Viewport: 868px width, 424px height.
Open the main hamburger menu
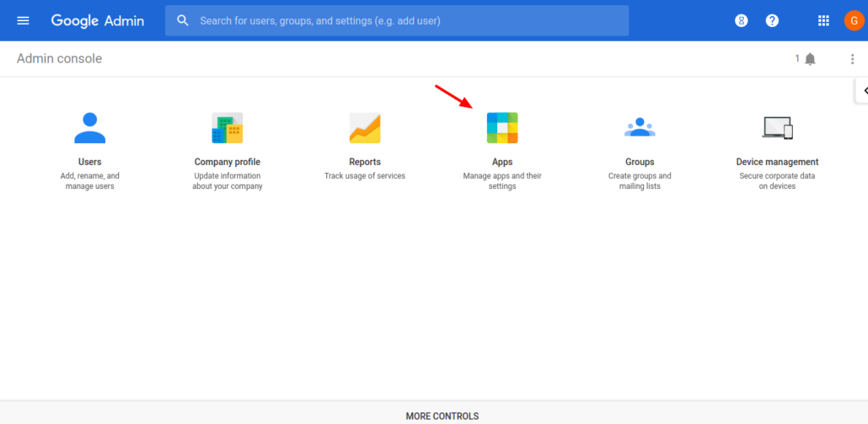[24, 21]
